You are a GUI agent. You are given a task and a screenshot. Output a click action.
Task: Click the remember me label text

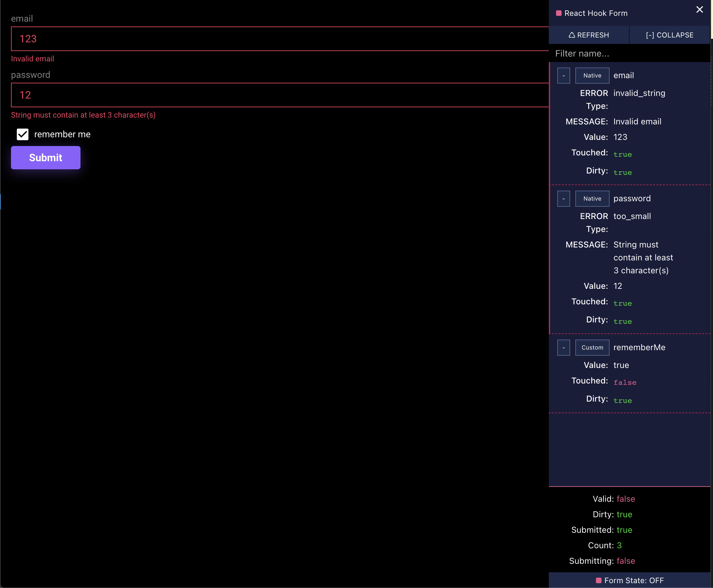[62, 134]
